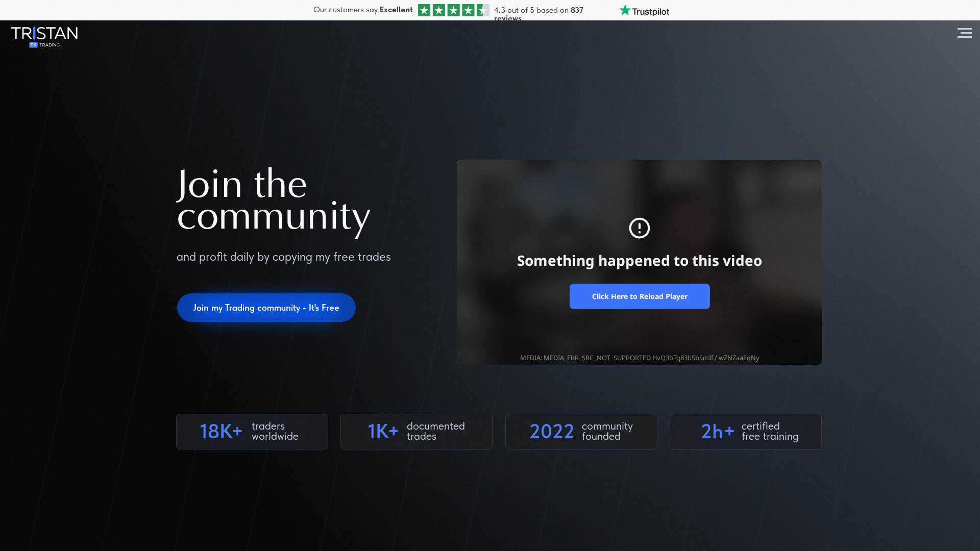980x551 pixels.
Task: Click the Tristan FX Trading logo
Action: [x=44, y=36]
